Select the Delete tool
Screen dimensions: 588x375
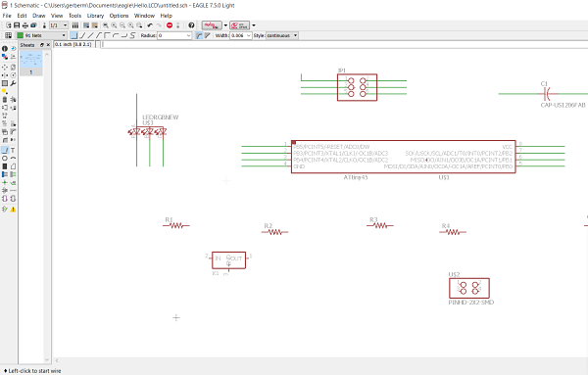pyautogui.click(x=5, y=99)
